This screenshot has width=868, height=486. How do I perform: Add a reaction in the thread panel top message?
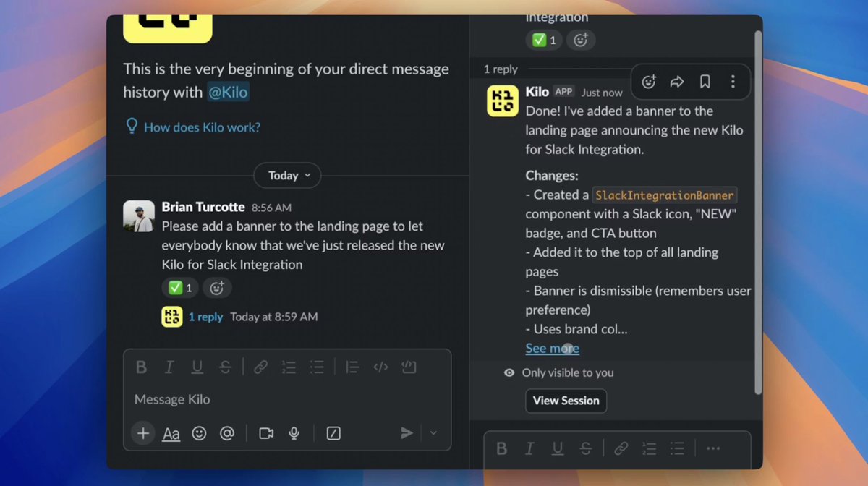[581, 40]
